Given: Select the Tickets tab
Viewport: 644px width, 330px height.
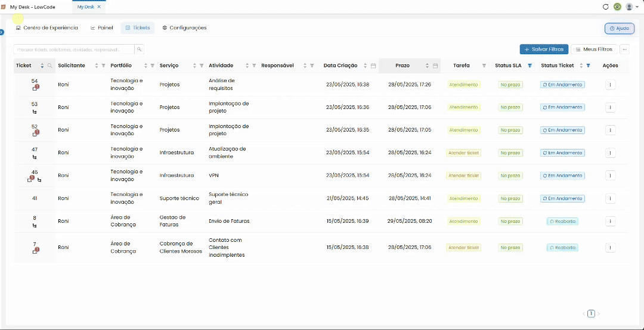Looking at the screenshot, I should [x=138, y=28].
